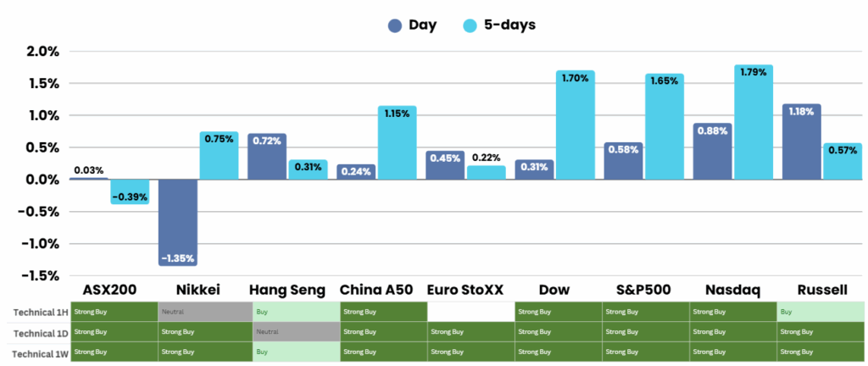Toggle the 5-days series legend label

[x=509, y=25]
